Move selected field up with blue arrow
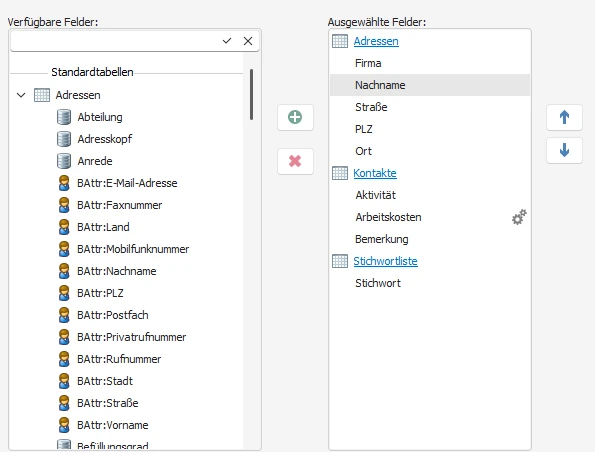The width and height of the screenshot is (595, 452). 564,117
